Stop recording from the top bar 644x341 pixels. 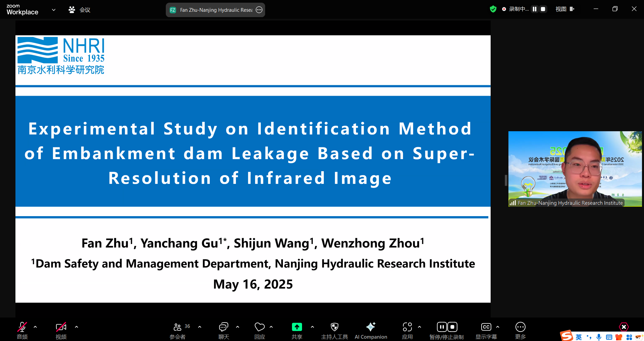(543, 9)
